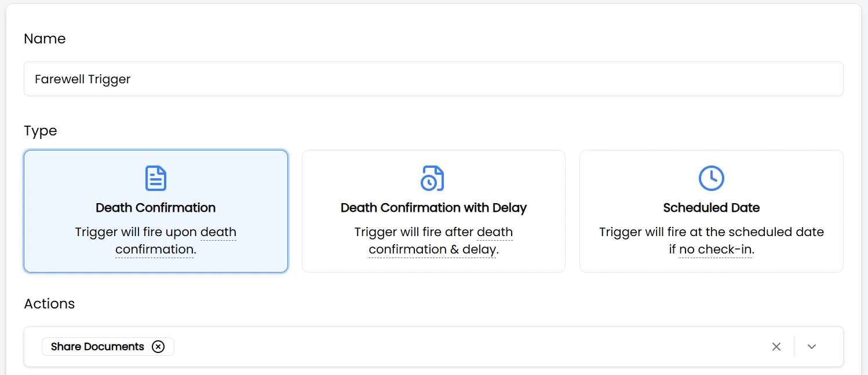Click the Name field label

pyautogui.click(x=45, y=39)
